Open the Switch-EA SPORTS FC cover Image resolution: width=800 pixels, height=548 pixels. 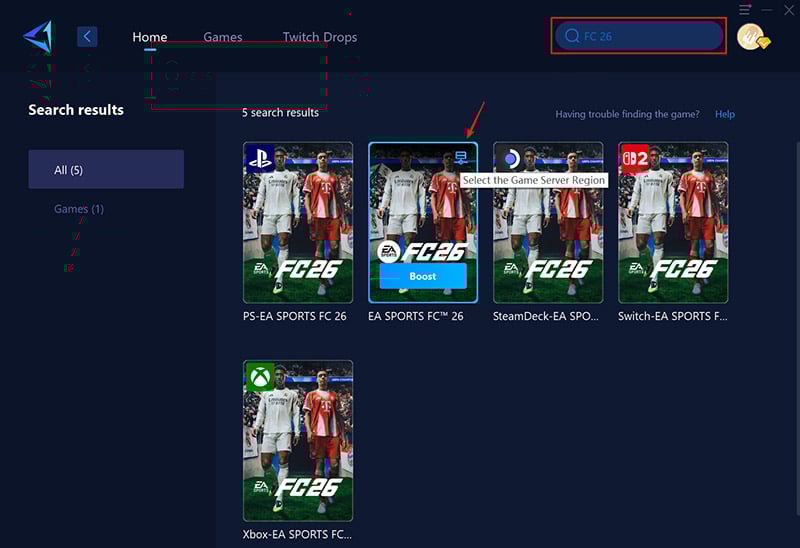pyautogui.click(x=673, y=222)
